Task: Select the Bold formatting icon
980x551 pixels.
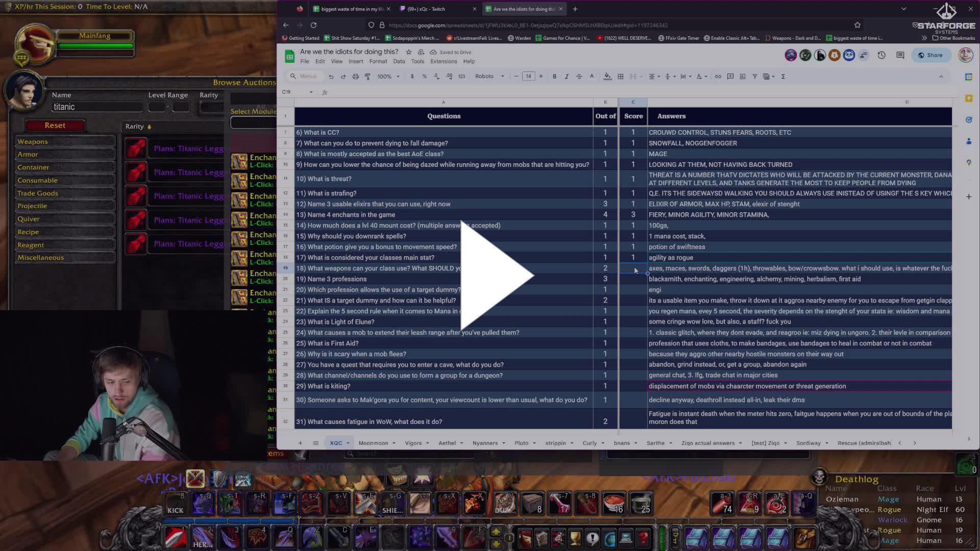Action: pos(554,76)
